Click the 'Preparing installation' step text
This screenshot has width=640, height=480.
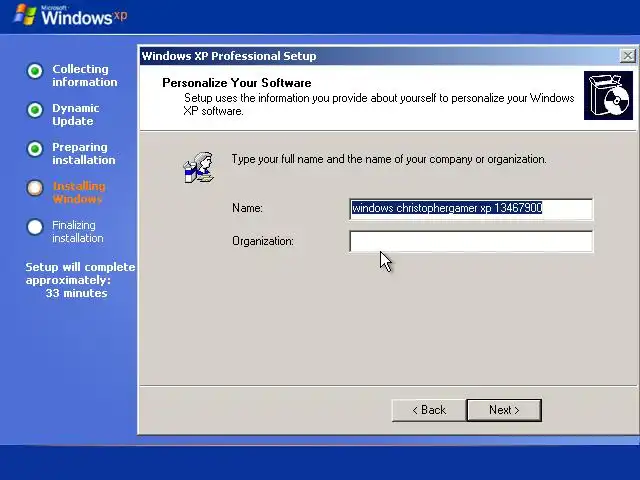[84, 153]
